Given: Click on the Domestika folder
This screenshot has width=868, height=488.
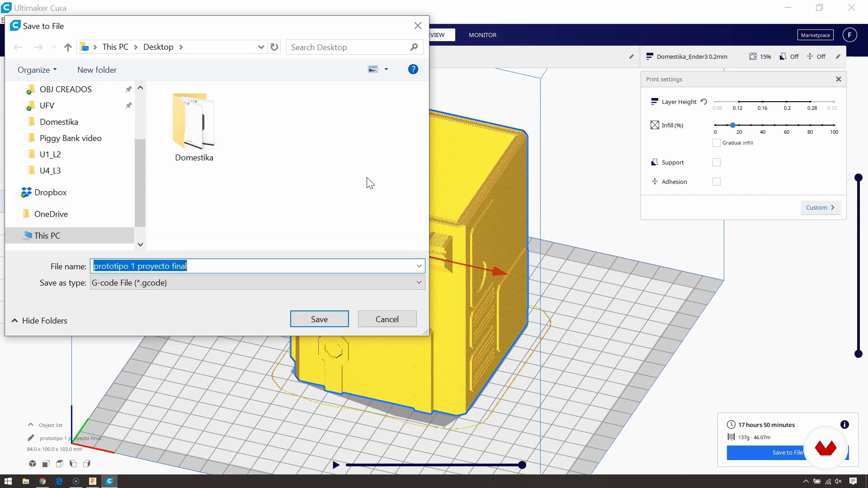Looking at the screenshot, I should pyautogui.click(x=194, y=127).
